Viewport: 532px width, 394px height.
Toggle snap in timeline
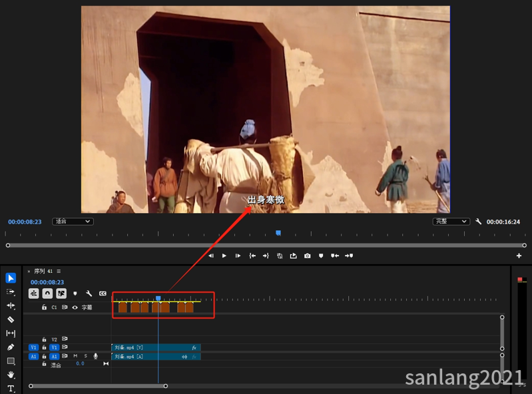click(47, 294)
